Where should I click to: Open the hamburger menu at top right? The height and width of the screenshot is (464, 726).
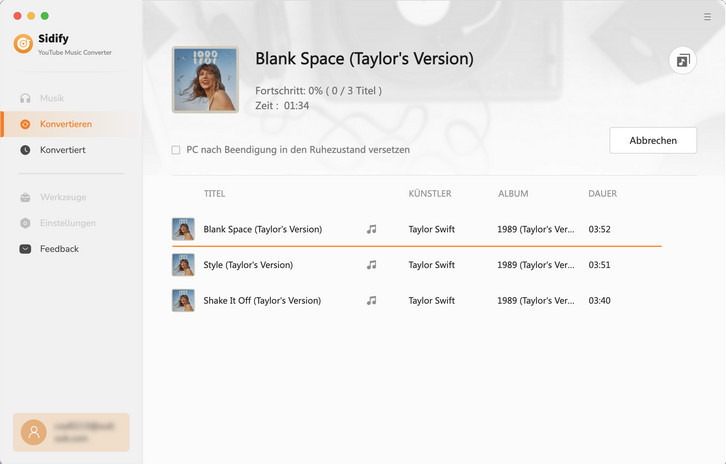707,17
